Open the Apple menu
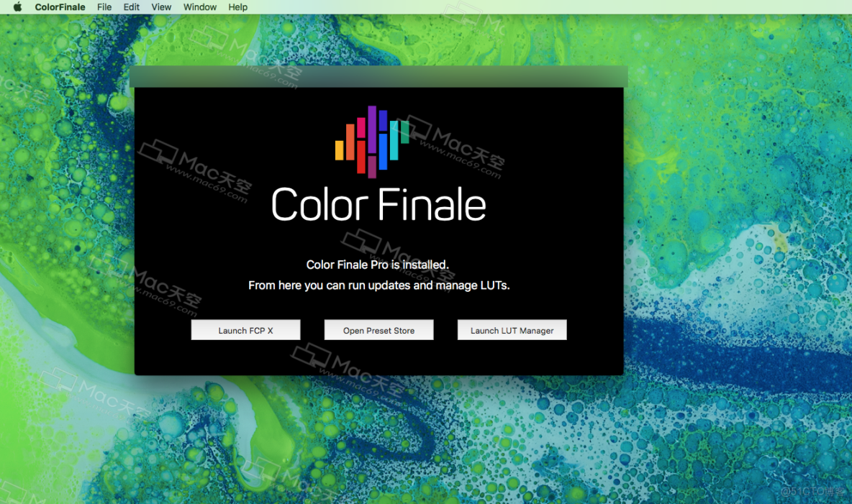Image resolution: width=852 pixels, height=504 pixels. (17, 7)
